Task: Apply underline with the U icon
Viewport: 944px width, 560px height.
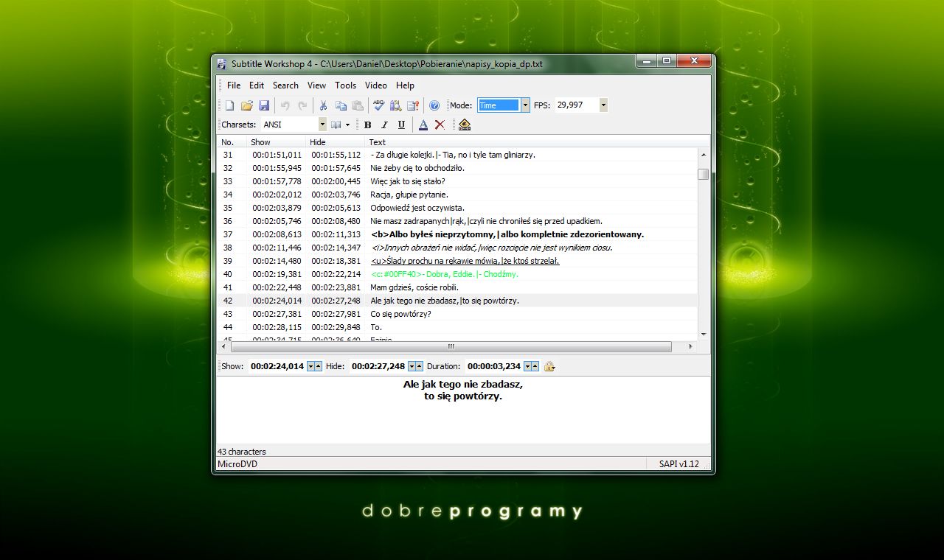Action: [401, 125]
